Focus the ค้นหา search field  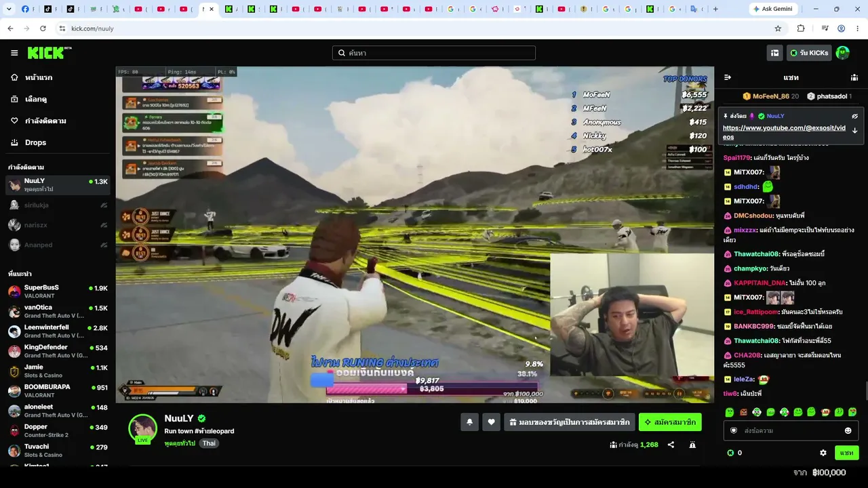(434, 53)
